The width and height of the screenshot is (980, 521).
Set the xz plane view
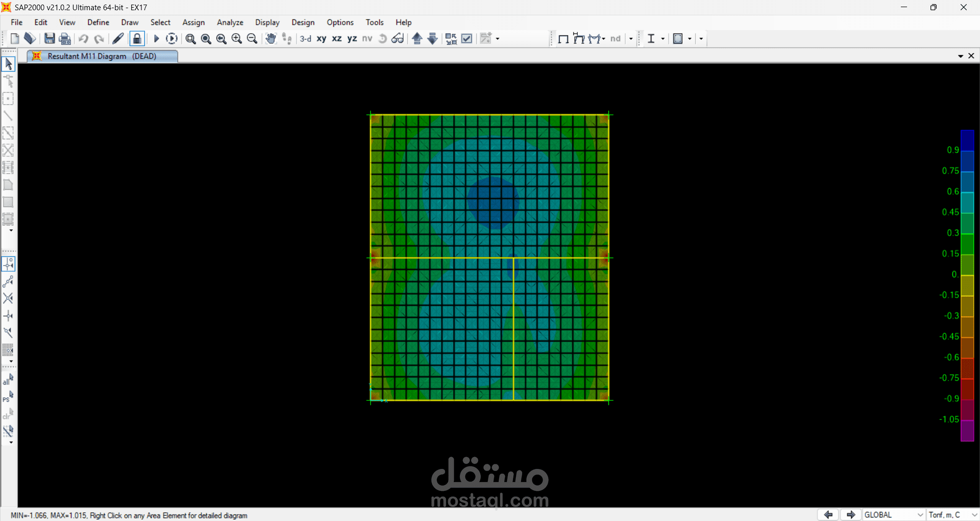pos(337,39)
